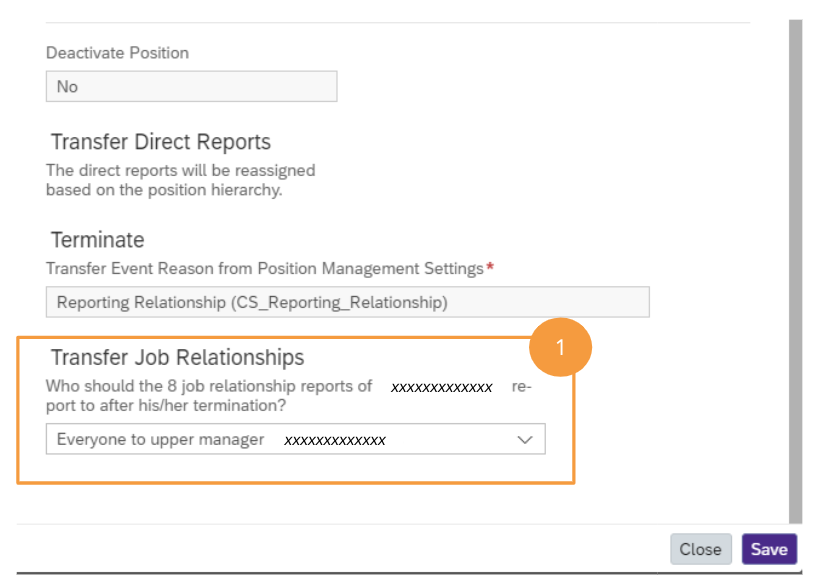
Task: Click the direct reports reassignment description text
Action: point(180,180)
